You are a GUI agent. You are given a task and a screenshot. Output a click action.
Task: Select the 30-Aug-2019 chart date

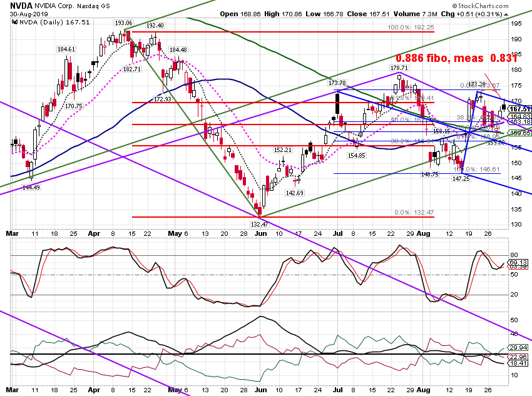(x=29, y=14)
